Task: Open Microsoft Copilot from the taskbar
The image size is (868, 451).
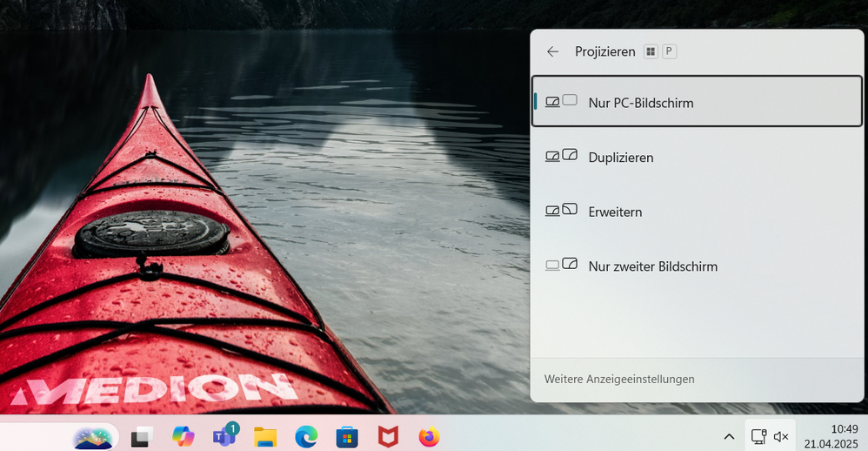Action: pyautogui.click(x=184, y=436)
